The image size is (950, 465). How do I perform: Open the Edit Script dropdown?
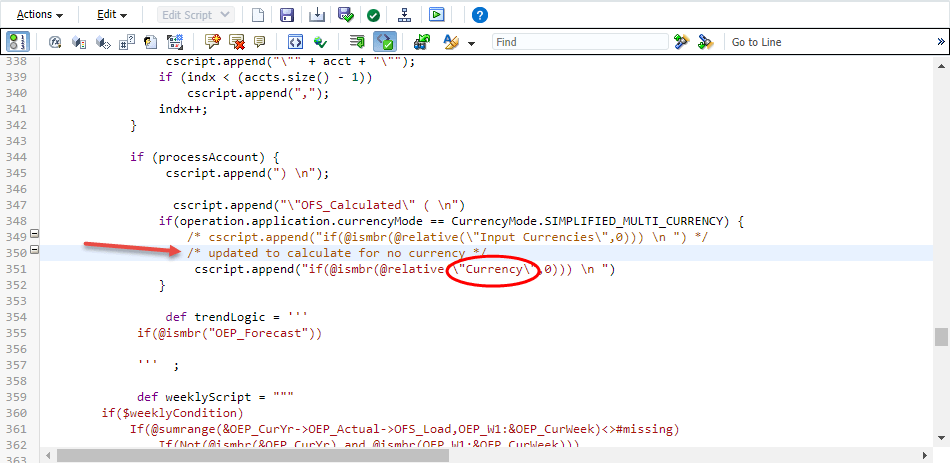pyautogui.click(x=196, y=15)
